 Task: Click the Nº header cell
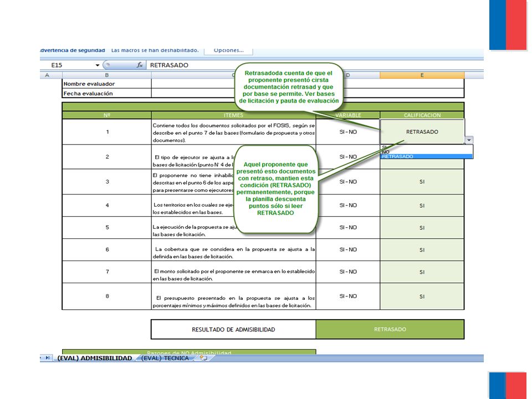[106, 115]
